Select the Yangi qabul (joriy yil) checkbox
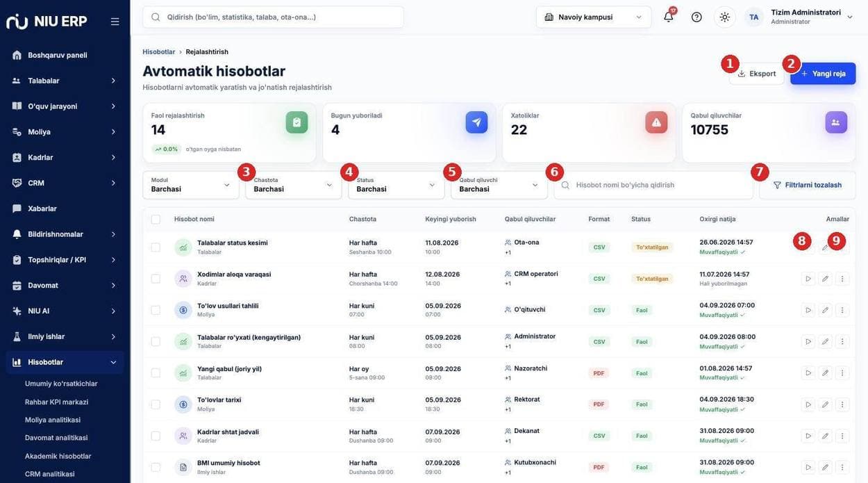 click(x=156, y=373)
